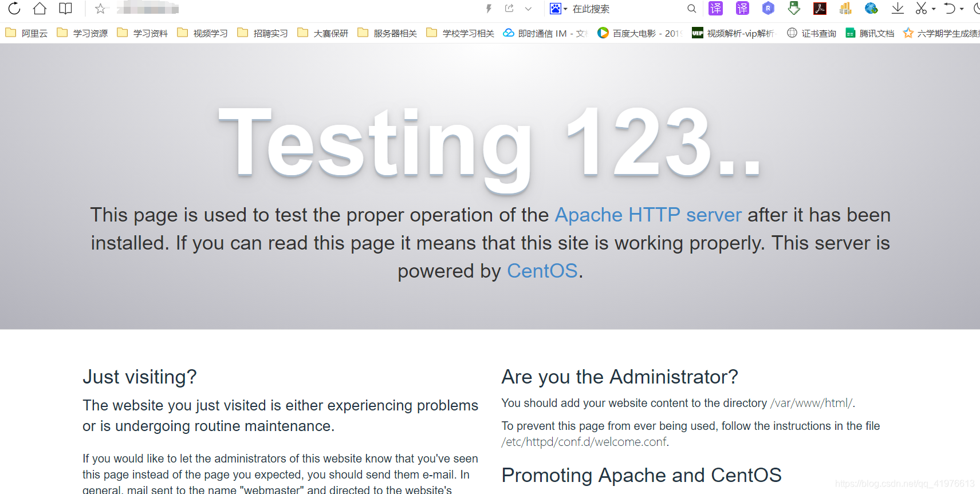Open 六学期学生成绩 bookmark

(x=941, y=33)
